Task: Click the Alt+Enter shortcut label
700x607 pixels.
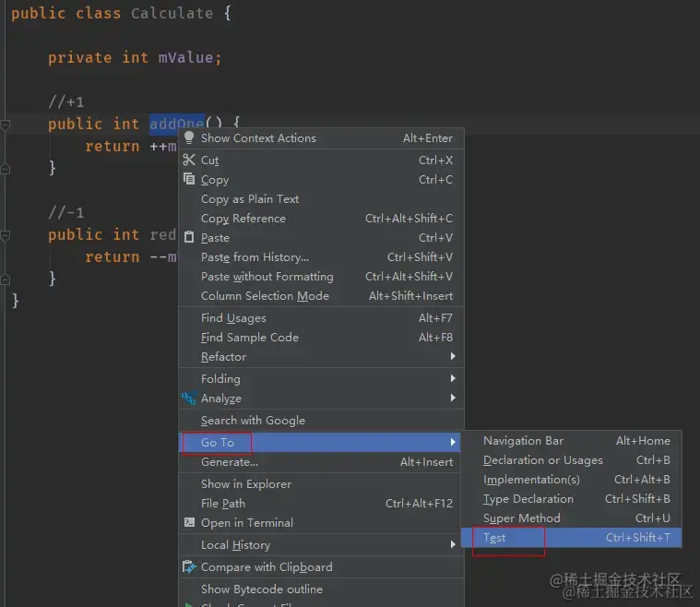Action: [x=428, y=138]
